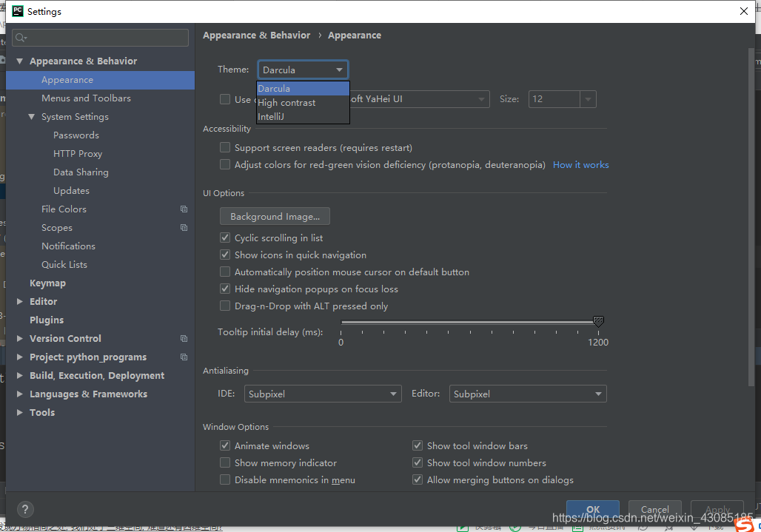Enable red-green vision deficiency adjustment

tap(225, 164)
